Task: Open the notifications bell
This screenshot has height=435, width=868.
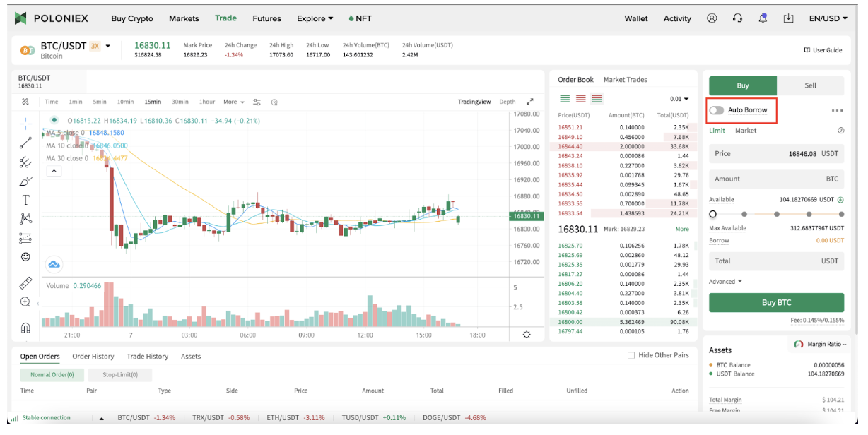Action: (763, 18)
